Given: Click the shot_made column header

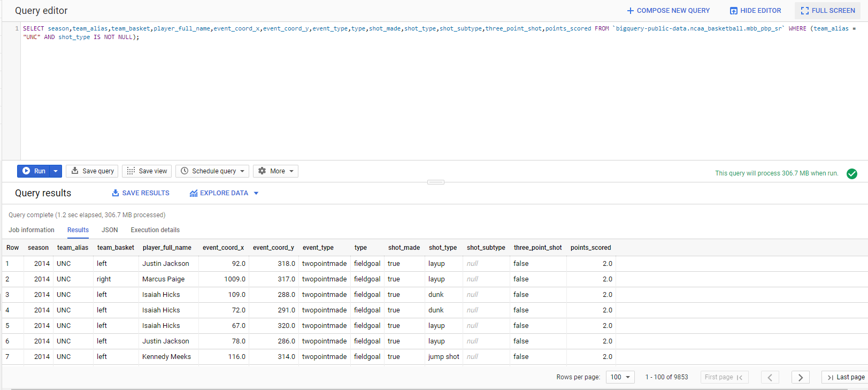Looking at the screenshot, I should [x=404, y=248].
